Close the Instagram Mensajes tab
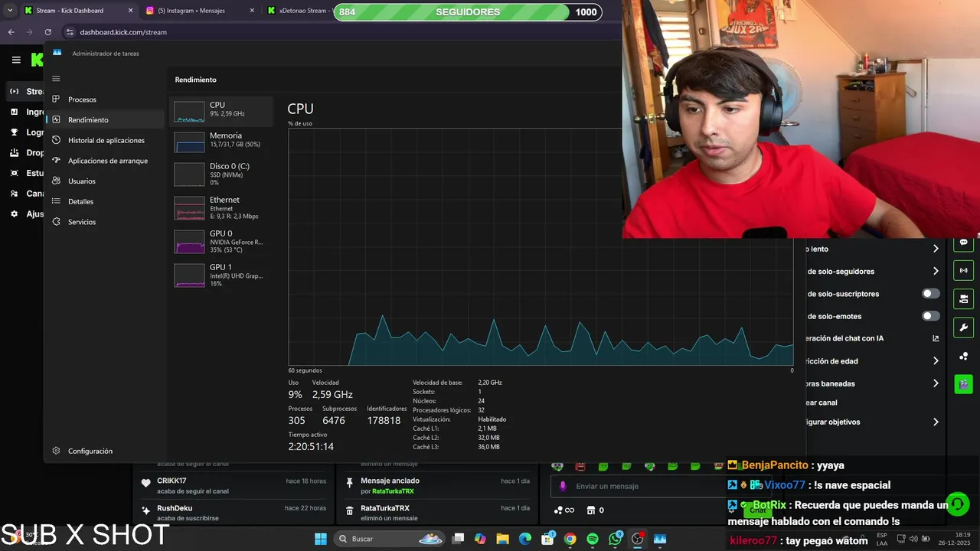This screenshot has width=980, height=551. 252,11
